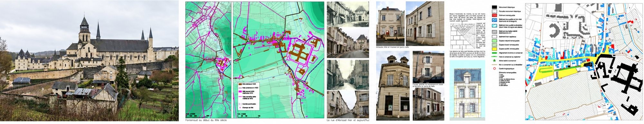This screenshot has height=124, width=644.
Task: Open the lower-right house facade photo
Action: click(x=429, y=104)
